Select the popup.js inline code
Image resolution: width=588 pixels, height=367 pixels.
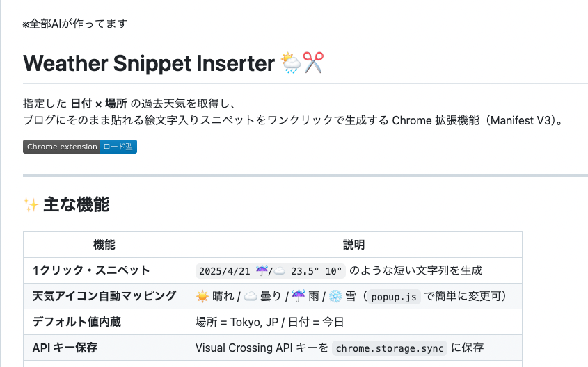394,297
